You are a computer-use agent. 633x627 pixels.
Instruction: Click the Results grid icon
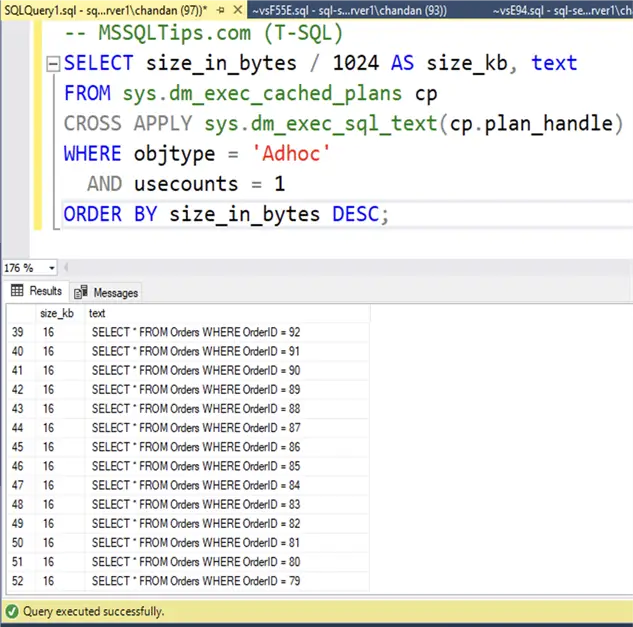click(x=17, y=290)
